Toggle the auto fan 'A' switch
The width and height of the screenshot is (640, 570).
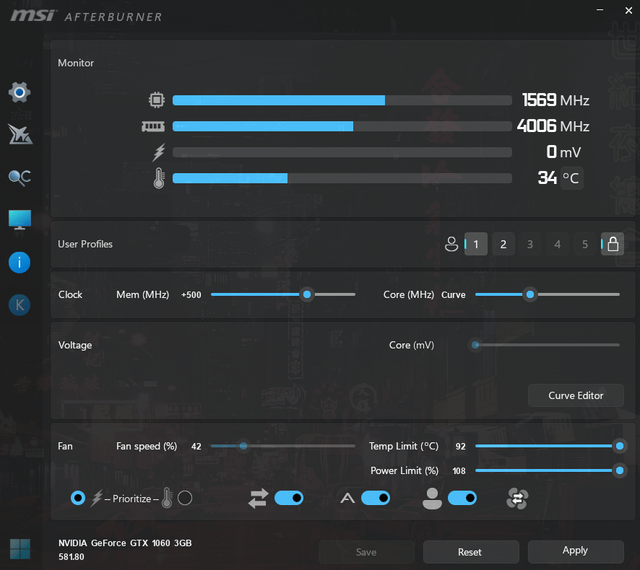pos(375,498)
